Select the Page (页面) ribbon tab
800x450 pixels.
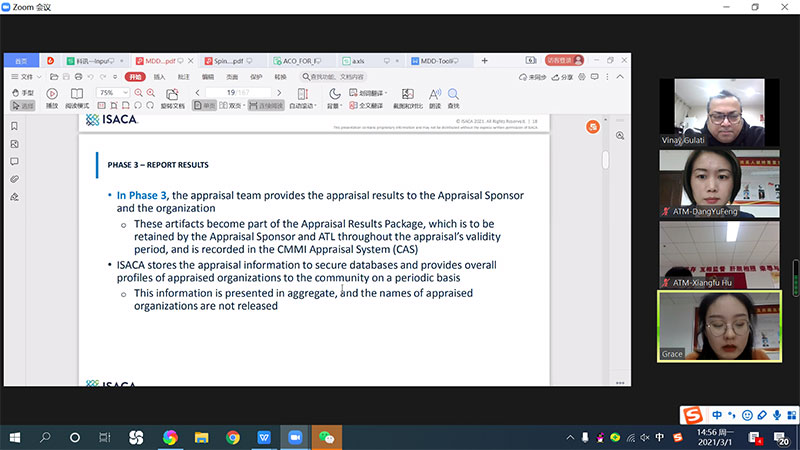[x=232, y=77]
